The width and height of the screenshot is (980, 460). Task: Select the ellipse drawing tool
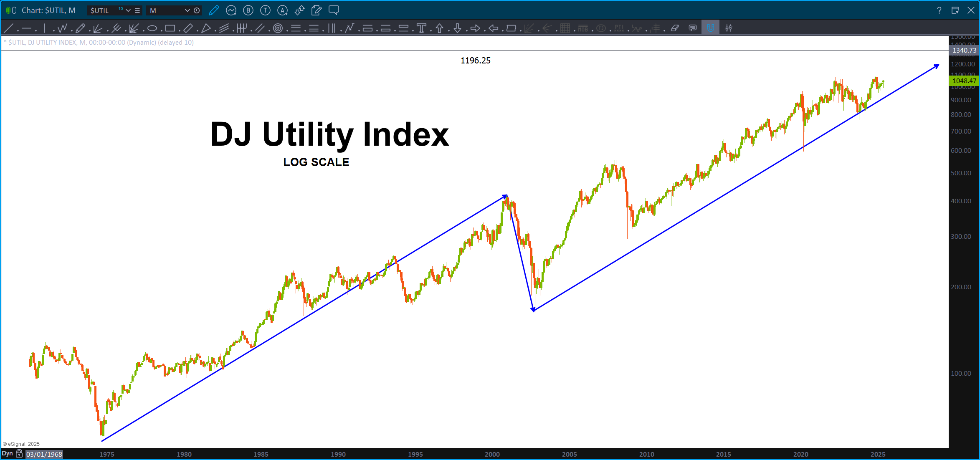(x=152, y=28)
